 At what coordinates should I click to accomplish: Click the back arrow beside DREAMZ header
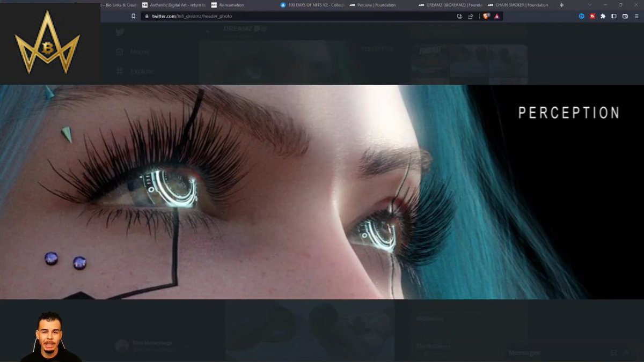point(209,31)
